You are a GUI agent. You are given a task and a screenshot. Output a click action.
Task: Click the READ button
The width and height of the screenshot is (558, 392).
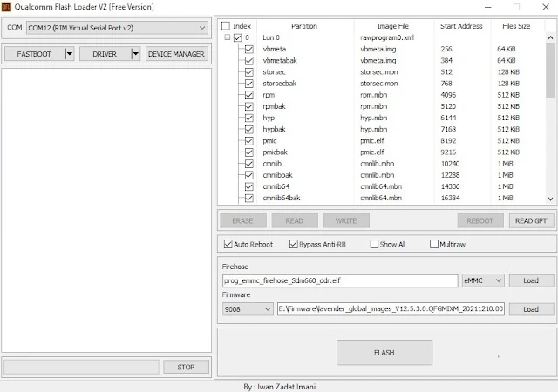pos(295,221)
